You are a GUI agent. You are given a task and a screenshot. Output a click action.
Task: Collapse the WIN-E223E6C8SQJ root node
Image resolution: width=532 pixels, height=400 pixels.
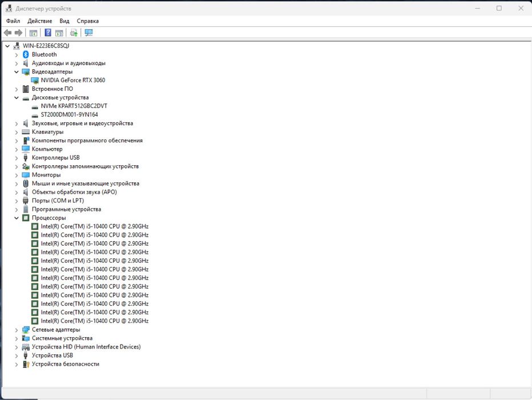tap(7, 46)
